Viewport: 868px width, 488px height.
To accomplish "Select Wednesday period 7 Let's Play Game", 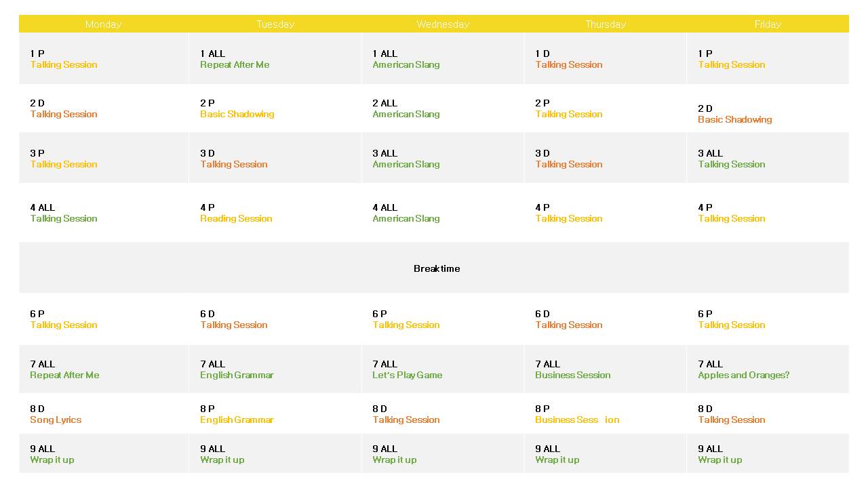I will [407, 375].
